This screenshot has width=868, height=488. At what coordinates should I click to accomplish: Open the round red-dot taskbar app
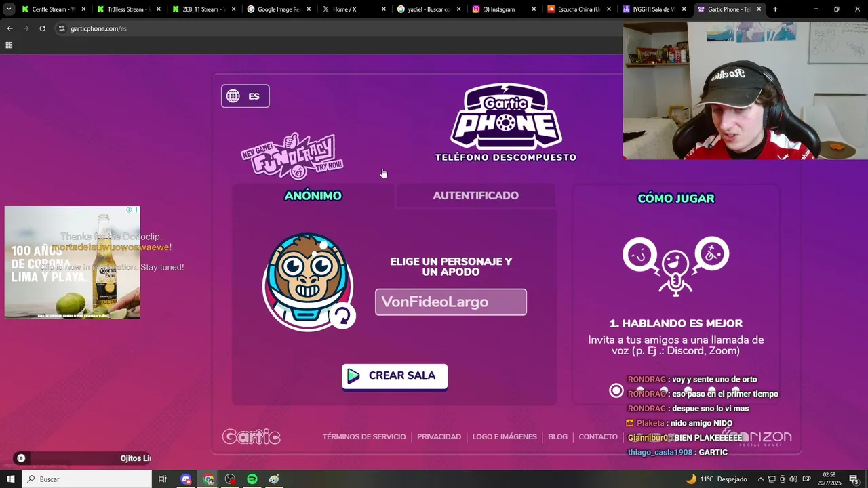pos(231,479)
